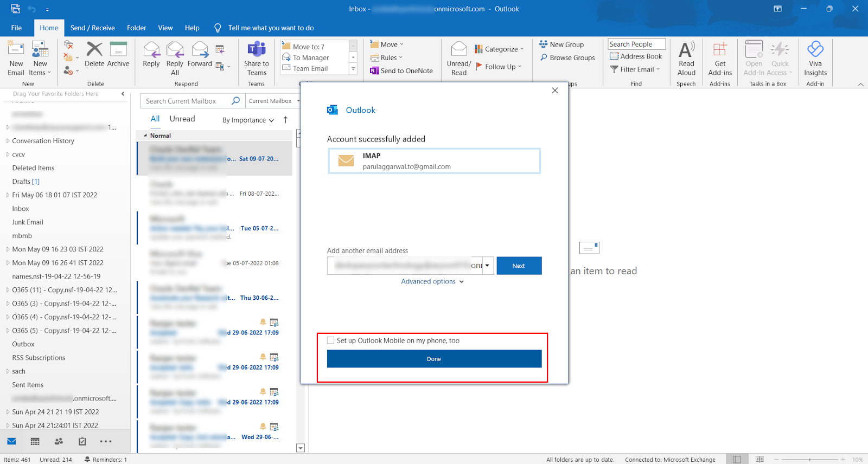Open Get Add-ins
Image resolution: width=868 pixels, height=464 pixels.
(720, 59)
